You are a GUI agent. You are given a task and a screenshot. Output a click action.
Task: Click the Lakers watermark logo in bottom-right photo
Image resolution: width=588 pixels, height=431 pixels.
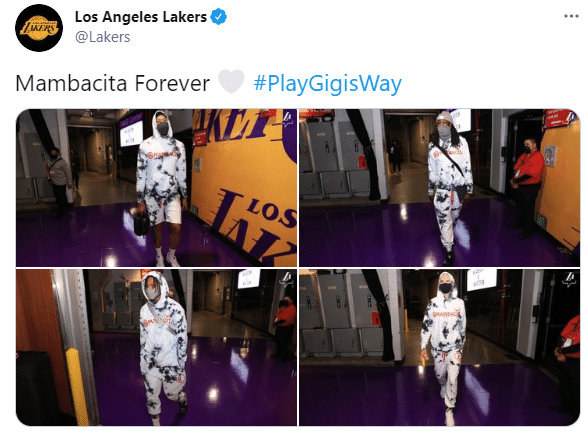pyautogui.click(x=570, y=279)
